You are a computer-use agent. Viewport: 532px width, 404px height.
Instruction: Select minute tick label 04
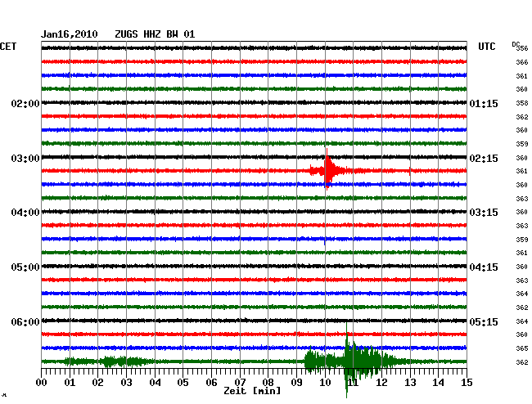pyautogui.click(x=155, y=382)
